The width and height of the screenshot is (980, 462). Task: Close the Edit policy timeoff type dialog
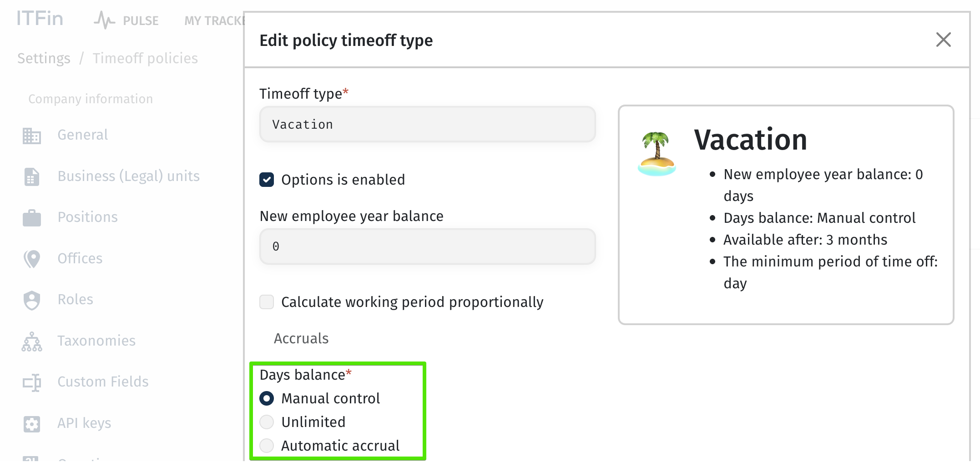(943, 40)
